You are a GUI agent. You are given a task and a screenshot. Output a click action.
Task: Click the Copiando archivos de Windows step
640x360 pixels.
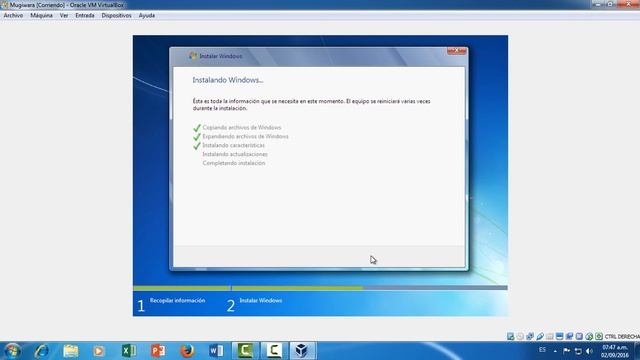[242, 128]
